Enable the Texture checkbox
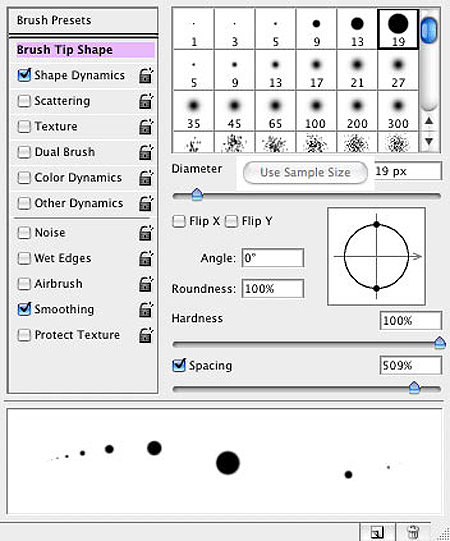450x541 pixels. [x=24, y=126]
